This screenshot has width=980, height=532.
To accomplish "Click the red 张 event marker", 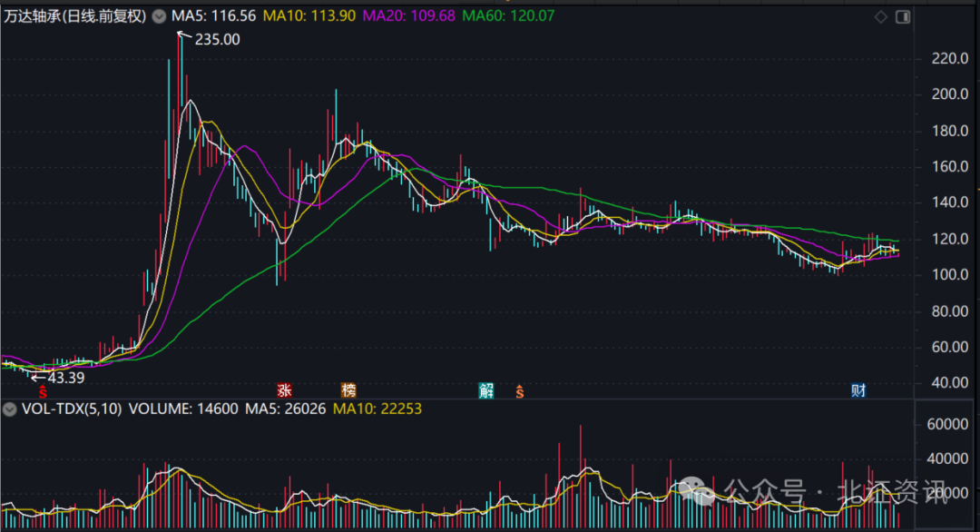I will point(284,390).
